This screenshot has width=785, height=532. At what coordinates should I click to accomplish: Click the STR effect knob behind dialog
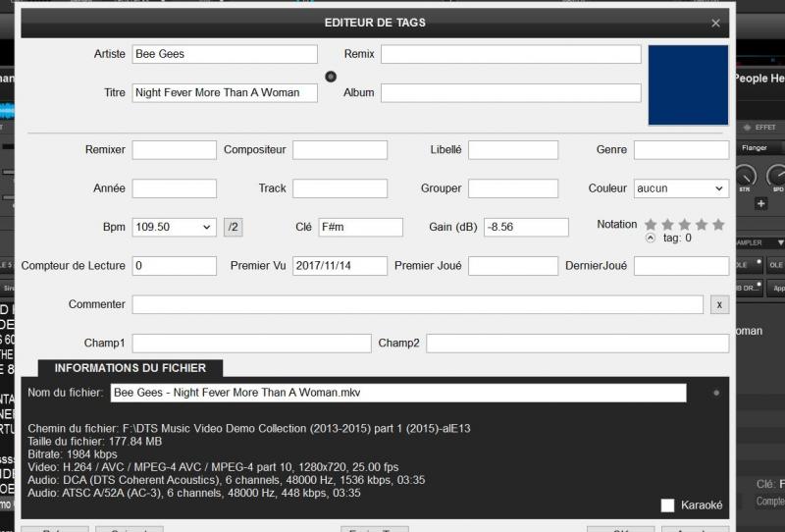[746, 176]
